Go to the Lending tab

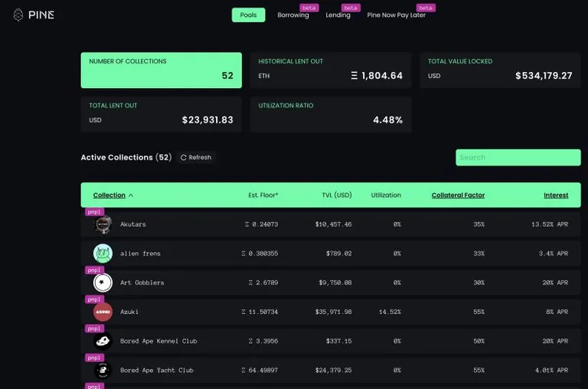(x=338, y=15)
